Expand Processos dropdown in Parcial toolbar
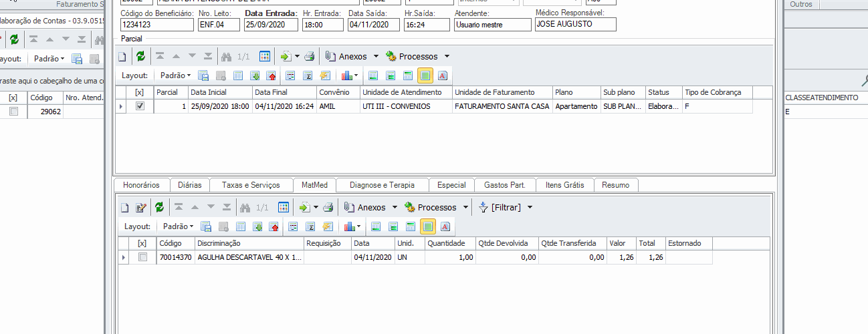868x334 pixels. point(447,57)
